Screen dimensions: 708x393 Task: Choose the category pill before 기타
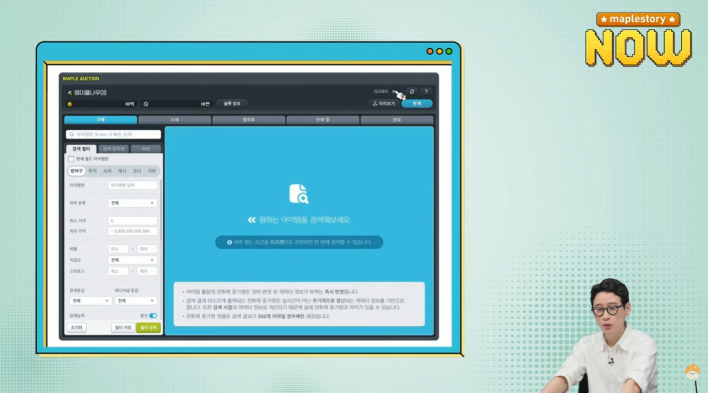point(137,171)
